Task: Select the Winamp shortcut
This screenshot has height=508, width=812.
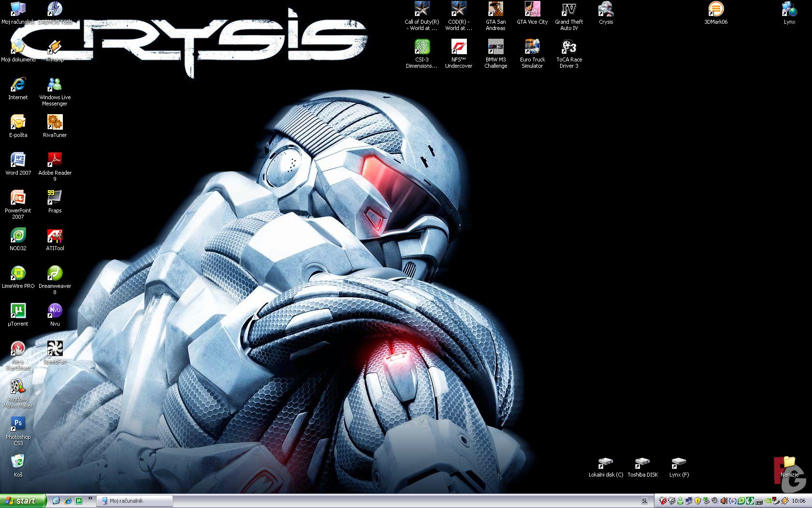Action: 55,51
